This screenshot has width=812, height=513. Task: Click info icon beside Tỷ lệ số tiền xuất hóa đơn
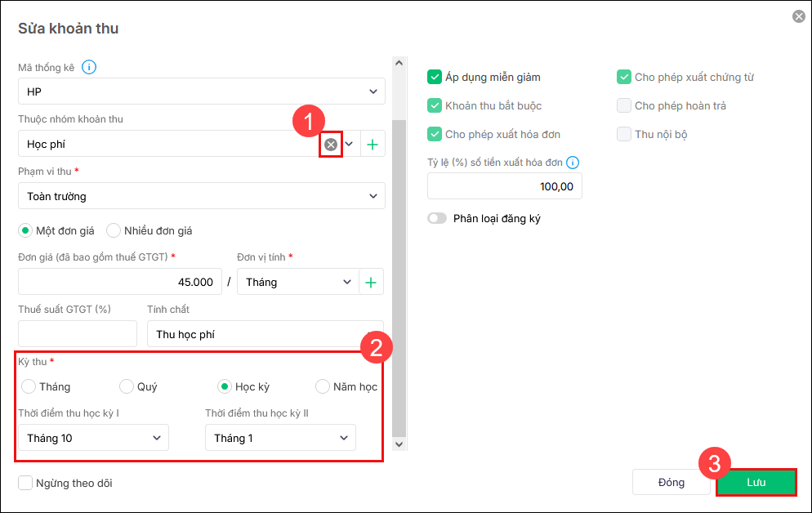pyautogui.click(x=573, y=162)
